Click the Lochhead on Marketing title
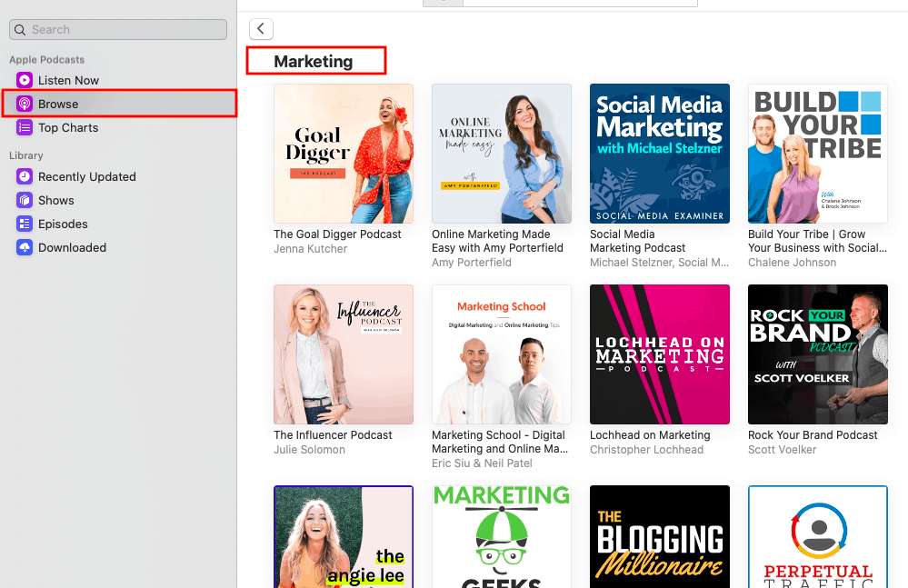This screenshot has width=908, height=588. click(650, 435)
